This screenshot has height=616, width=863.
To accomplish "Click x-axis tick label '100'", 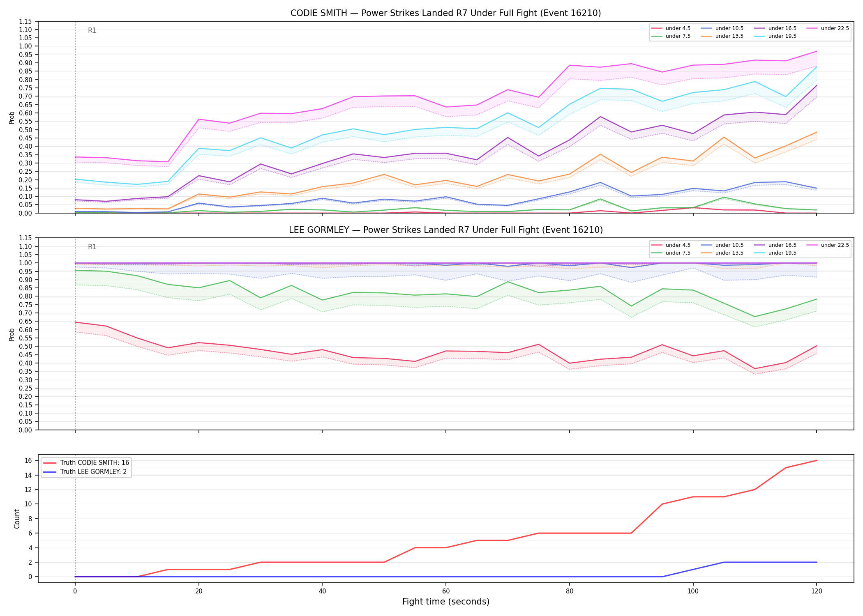I will pos(693,591).
